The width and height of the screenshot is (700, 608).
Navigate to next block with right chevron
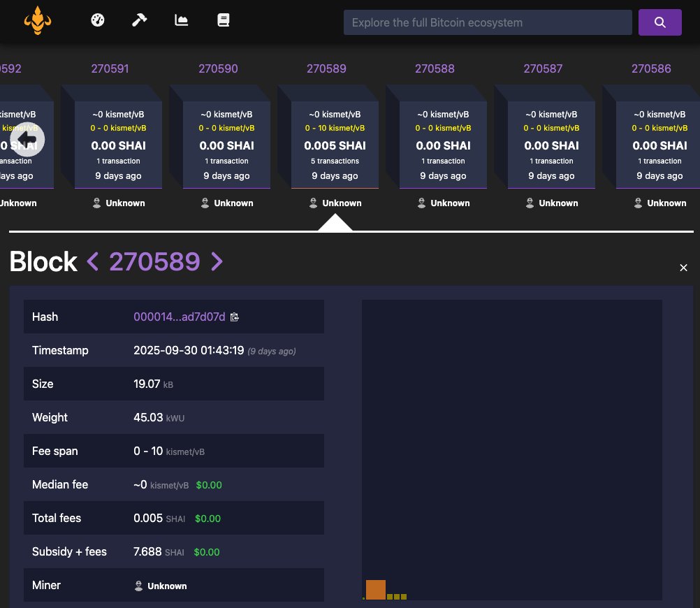217,261
